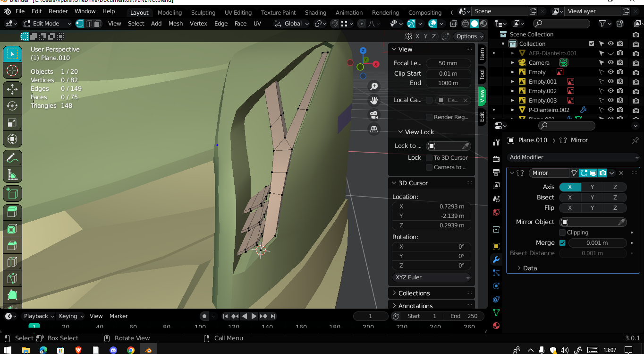Open the Mesh menu in viewport header
The height and width of the screenshot is (354, 644).
176,24
